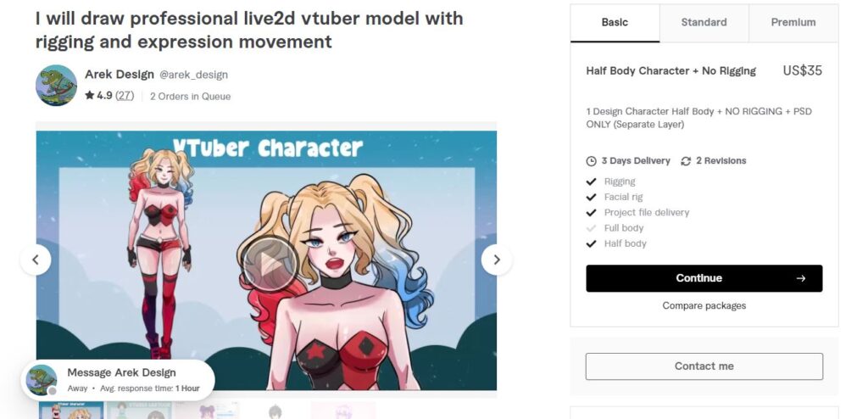The height and width of the screenshot is (419, 868).
Task: Click the Facial rig checkmark
Action: click(x=591, y=197)
